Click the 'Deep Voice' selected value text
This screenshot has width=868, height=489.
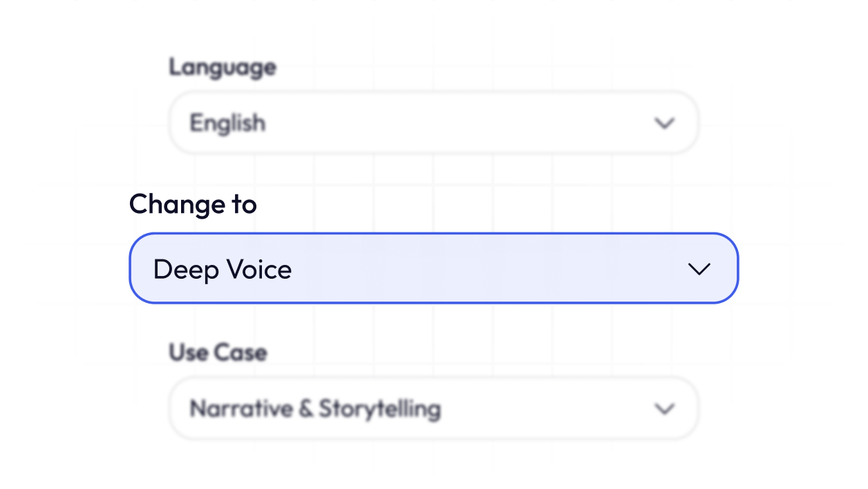click(x=222, y=269)
